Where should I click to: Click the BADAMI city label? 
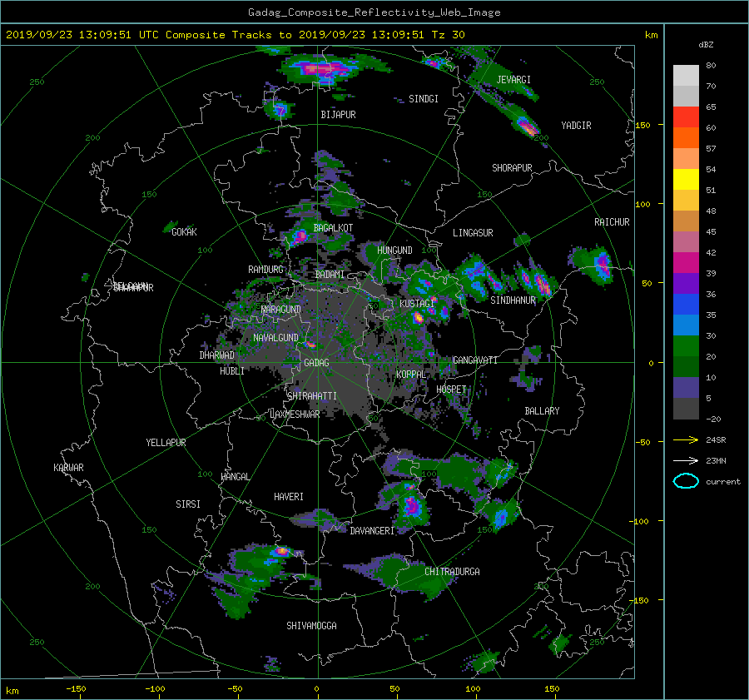point(330,275)
